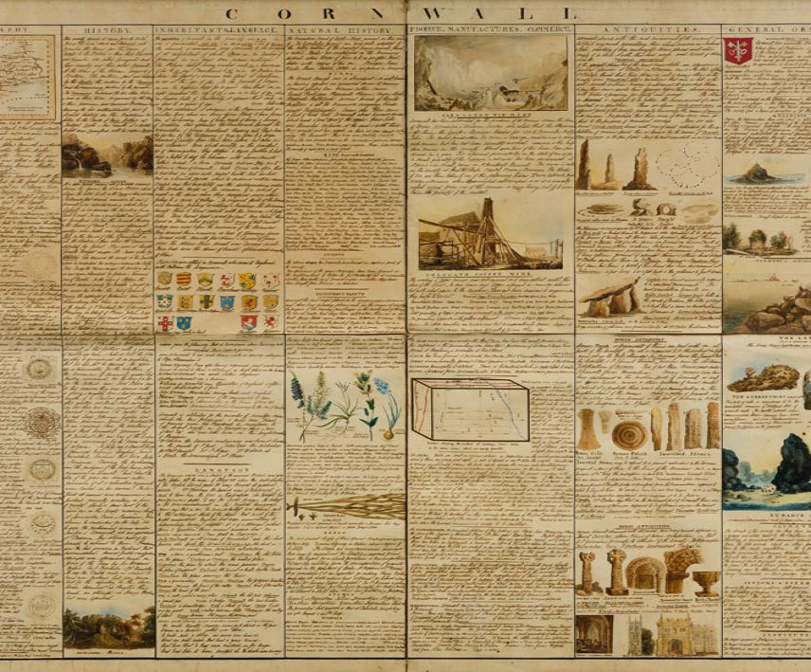Open the church tower painting at bottom
The image size is (811, 672).
pos(674,633)
